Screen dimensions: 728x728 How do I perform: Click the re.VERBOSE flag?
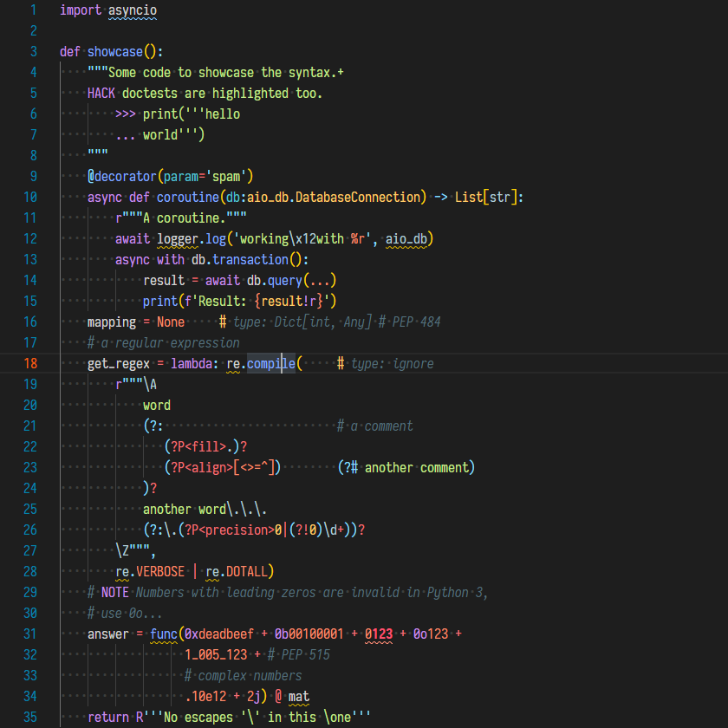point(159,571)
